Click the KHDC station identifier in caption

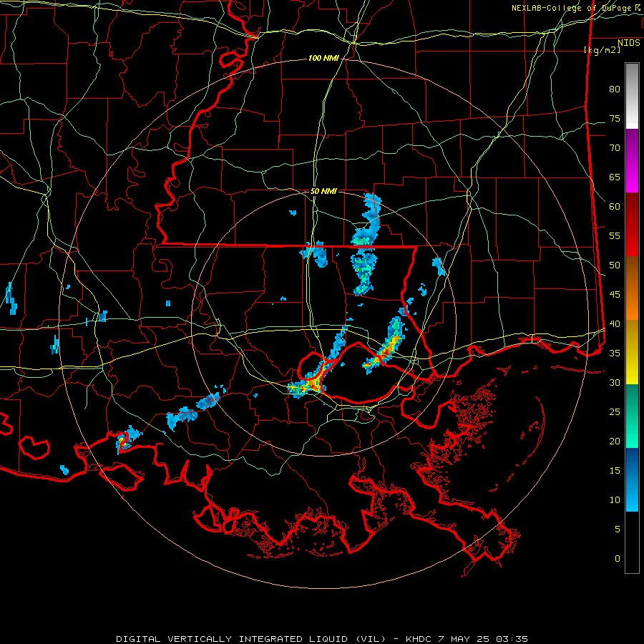419,639
